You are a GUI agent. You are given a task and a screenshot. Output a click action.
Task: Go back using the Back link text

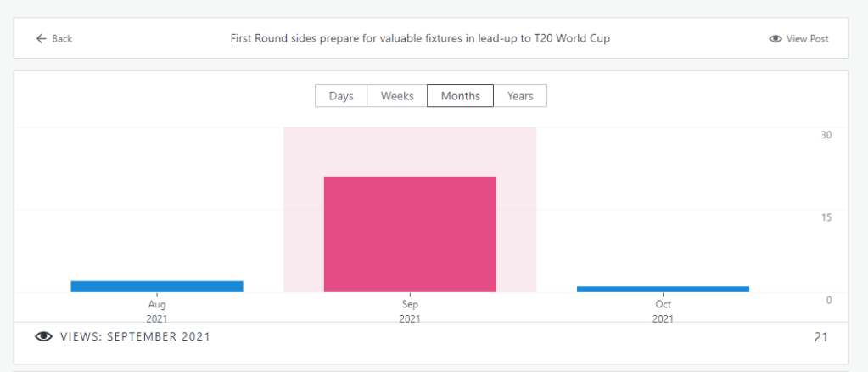tap(62, 39)
